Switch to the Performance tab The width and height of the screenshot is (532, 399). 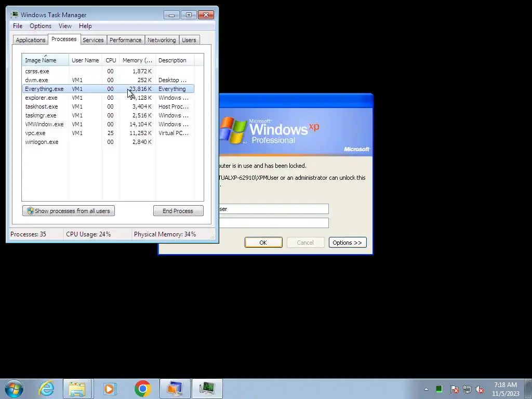coord(125,40)
